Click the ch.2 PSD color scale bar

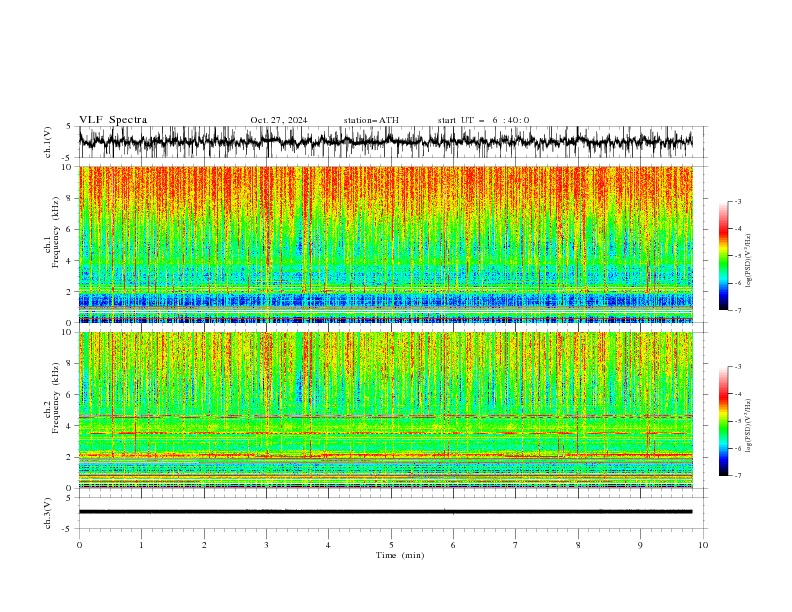pos(723,421)
